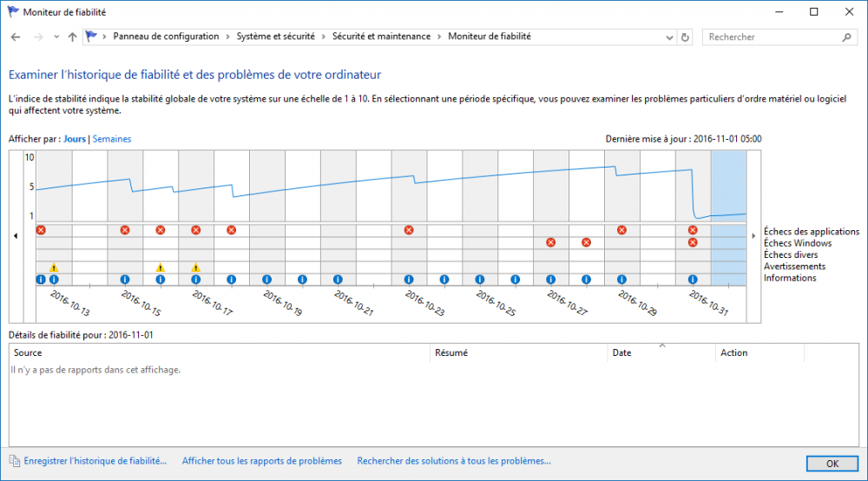This screenshot has height=481, width=868.
Task: Click inside the Rechercher search field
Action: [773, 37]
